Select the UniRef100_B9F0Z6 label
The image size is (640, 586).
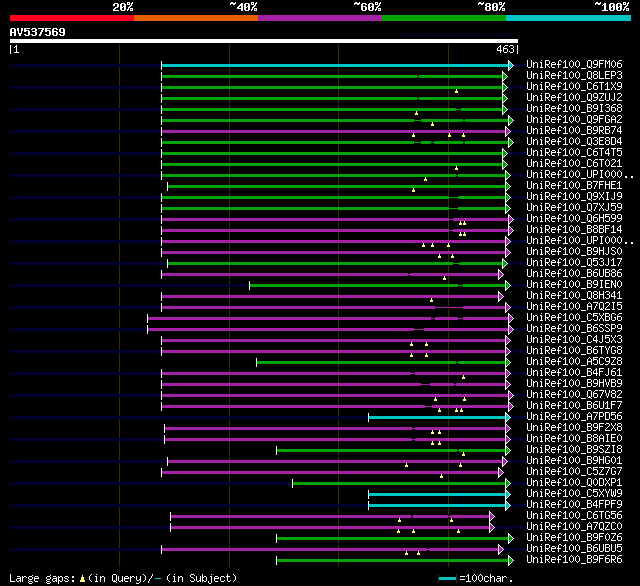574,538
